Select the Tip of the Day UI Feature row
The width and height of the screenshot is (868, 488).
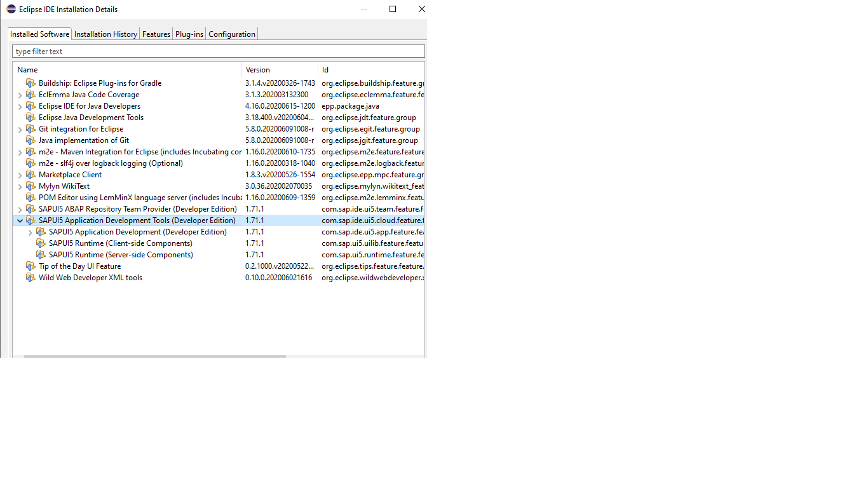[219, 266]
